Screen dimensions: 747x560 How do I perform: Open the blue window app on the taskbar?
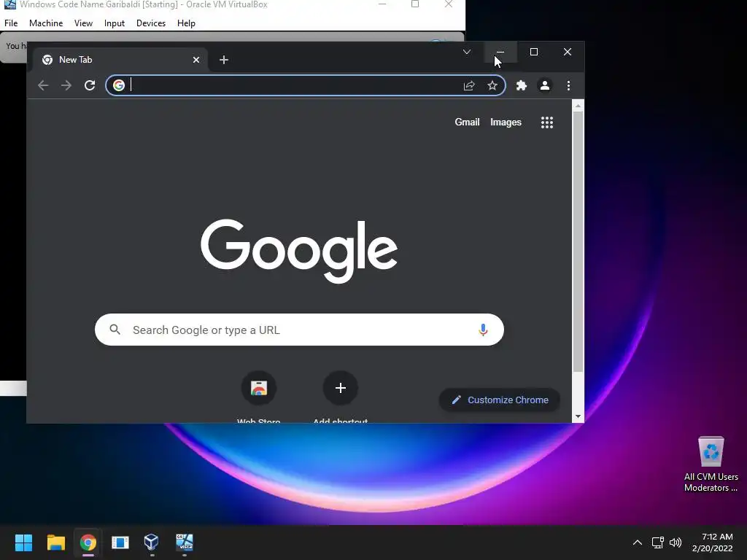click(x=120, y=542)
